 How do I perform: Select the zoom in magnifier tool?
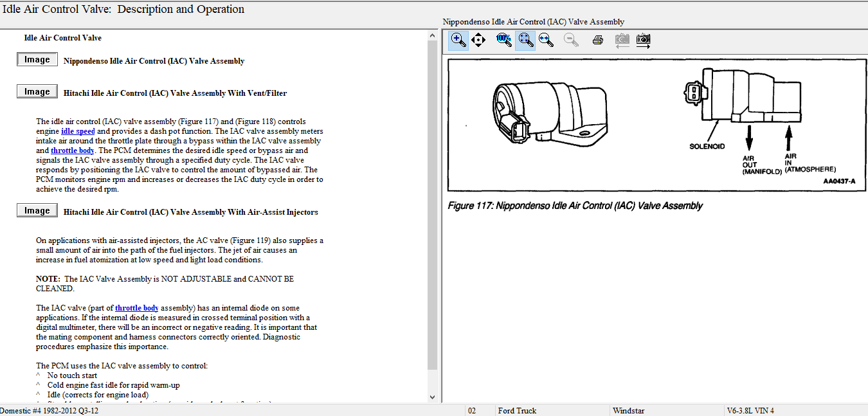tap(458, 40)
